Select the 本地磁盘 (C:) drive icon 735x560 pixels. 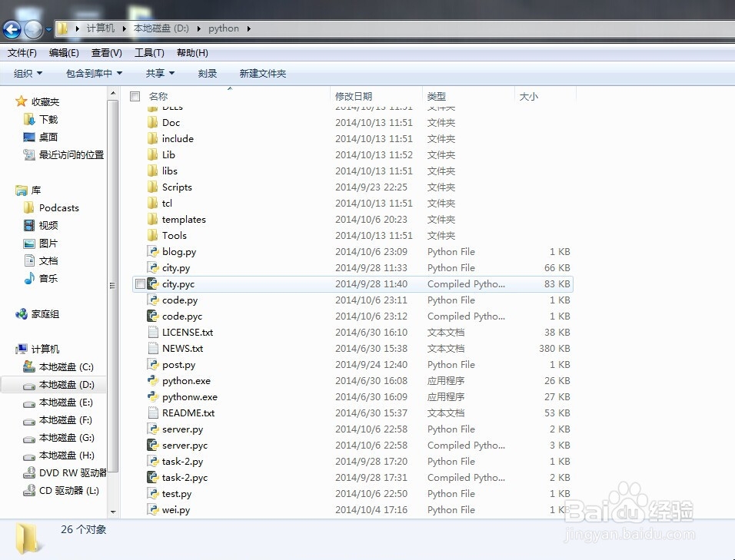(30, 366)
